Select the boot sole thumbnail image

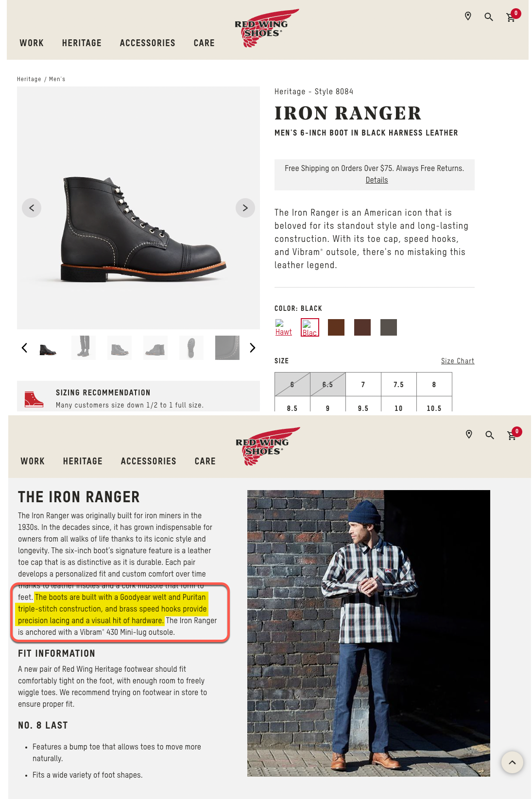coord(191,348)
